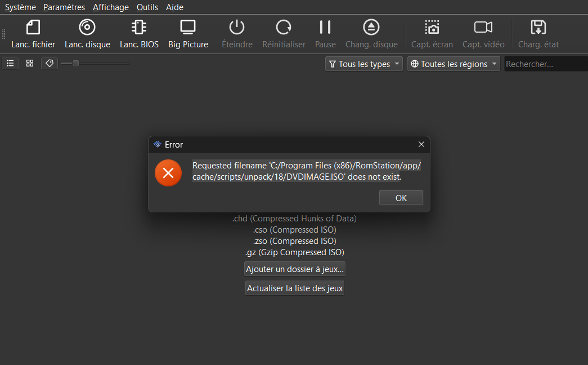Click the cover size slider
Viewport: 588px width, 365px height.
tap(96, 64)
